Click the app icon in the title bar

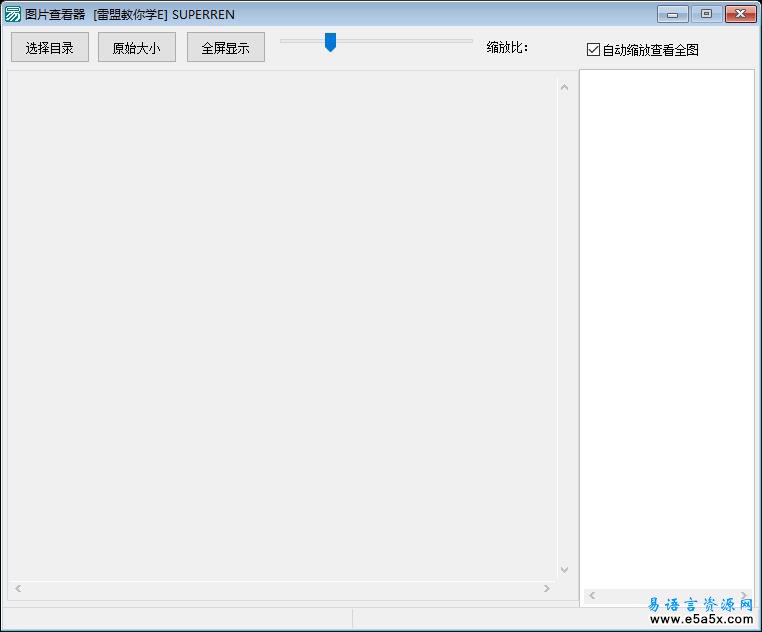13,14
